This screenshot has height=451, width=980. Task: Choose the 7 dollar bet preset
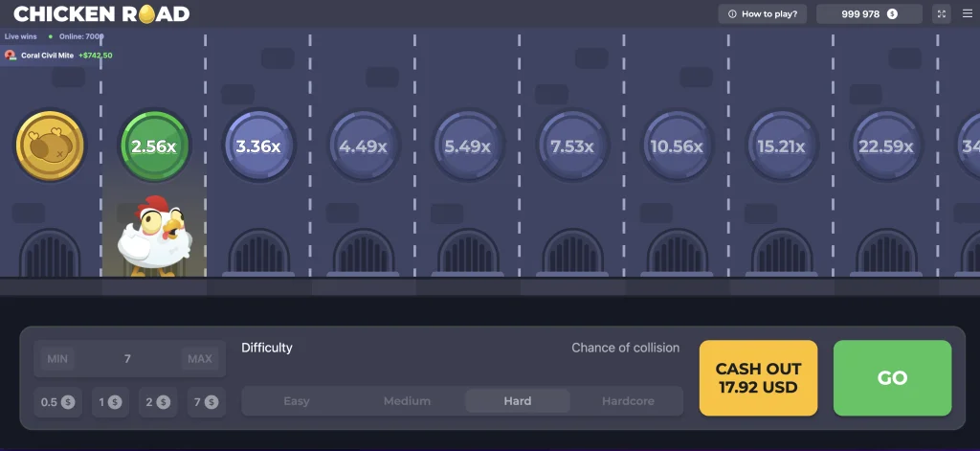pos(207,402)
